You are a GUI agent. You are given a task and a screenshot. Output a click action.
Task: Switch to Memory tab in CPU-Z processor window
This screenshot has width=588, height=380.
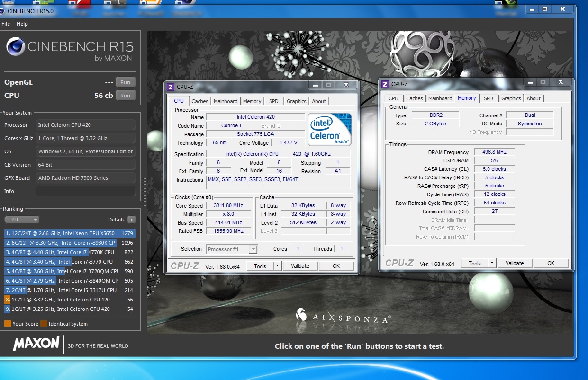point(252,101)
